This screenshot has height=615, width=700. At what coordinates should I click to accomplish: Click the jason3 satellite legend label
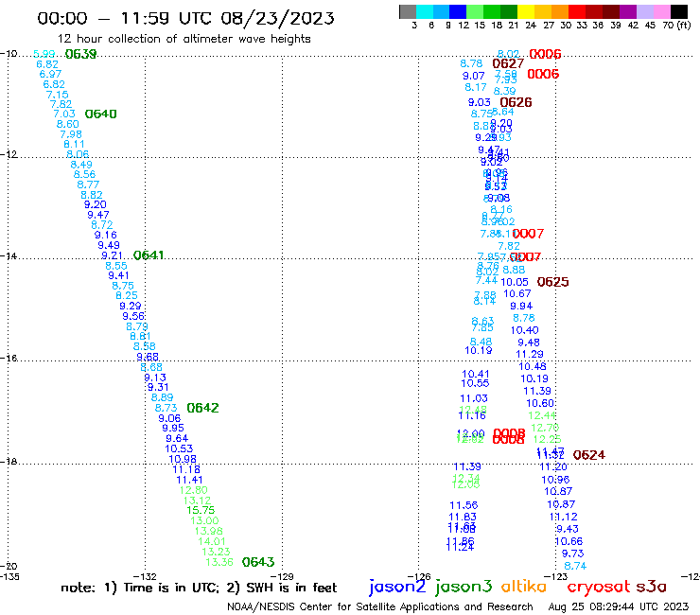coord(464,587)
